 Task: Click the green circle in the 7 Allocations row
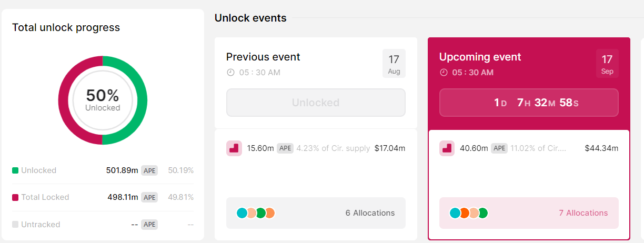pyautogui.click(x=482, y=213)
